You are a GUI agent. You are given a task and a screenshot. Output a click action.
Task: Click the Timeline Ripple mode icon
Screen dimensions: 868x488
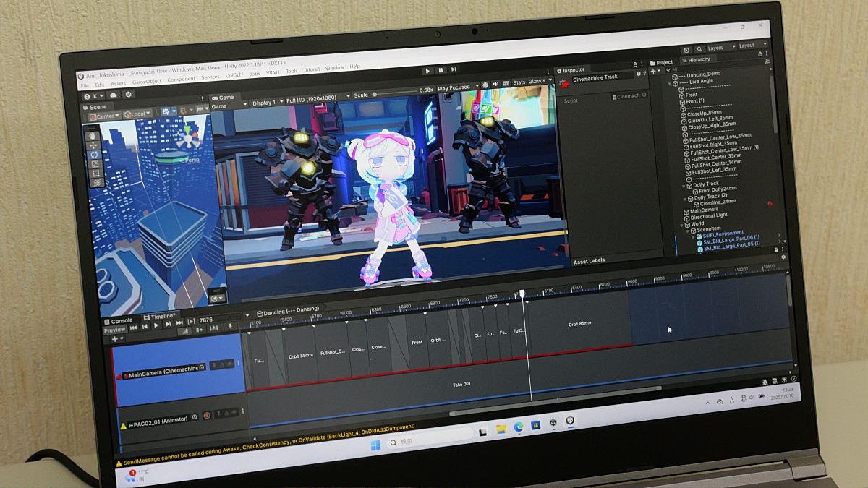[199, 330]
